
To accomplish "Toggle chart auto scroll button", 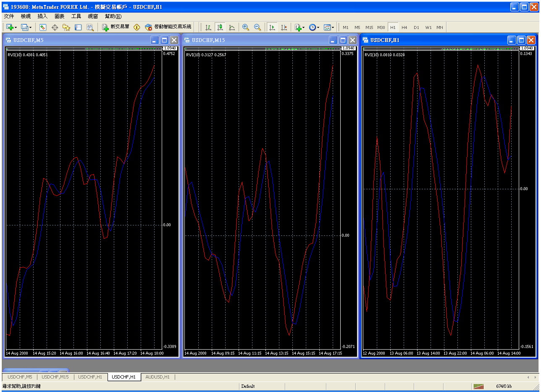I will click(272, 27).
